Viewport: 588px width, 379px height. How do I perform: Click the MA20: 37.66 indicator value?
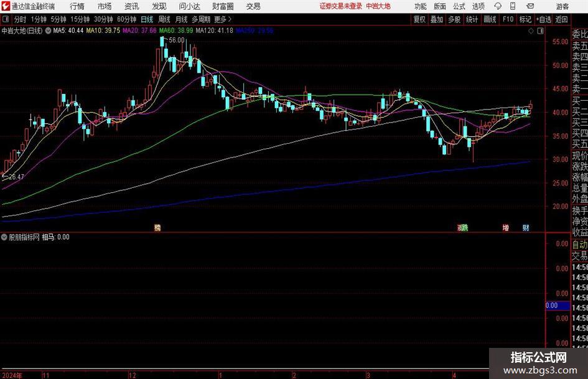coord(139,30)
